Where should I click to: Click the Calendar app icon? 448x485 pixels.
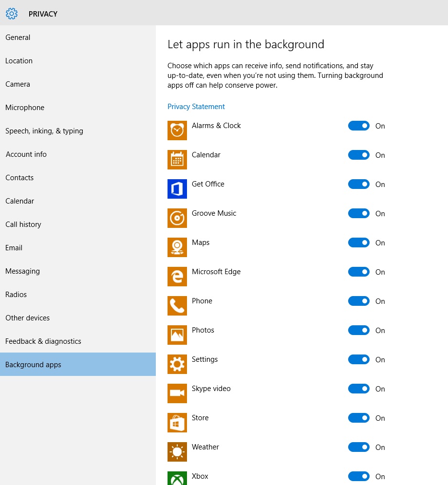coord(177,160)
